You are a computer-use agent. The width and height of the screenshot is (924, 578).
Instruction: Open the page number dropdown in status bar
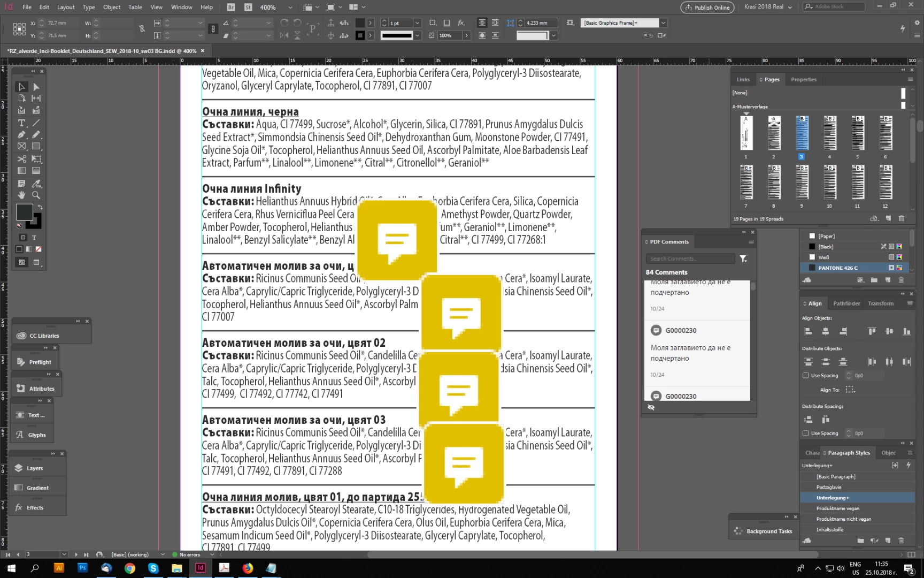click(64, 554)
